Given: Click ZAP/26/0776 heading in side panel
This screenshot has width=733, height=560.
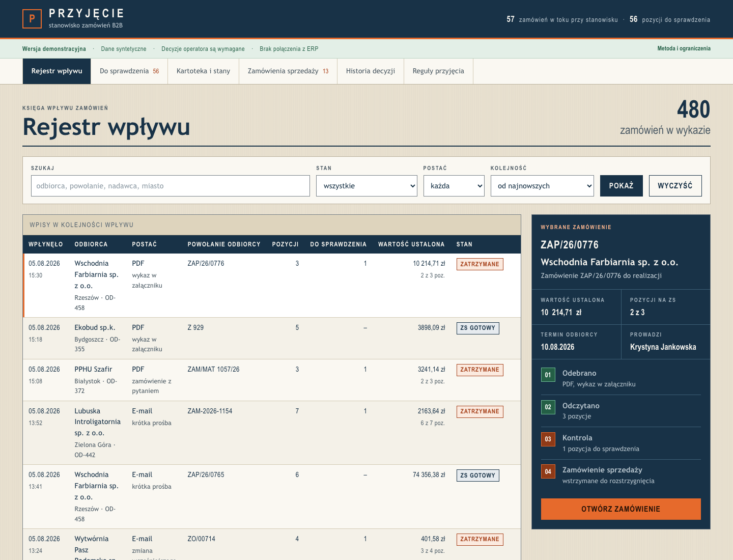Looking at the screenshot, I should coord(570,244).
